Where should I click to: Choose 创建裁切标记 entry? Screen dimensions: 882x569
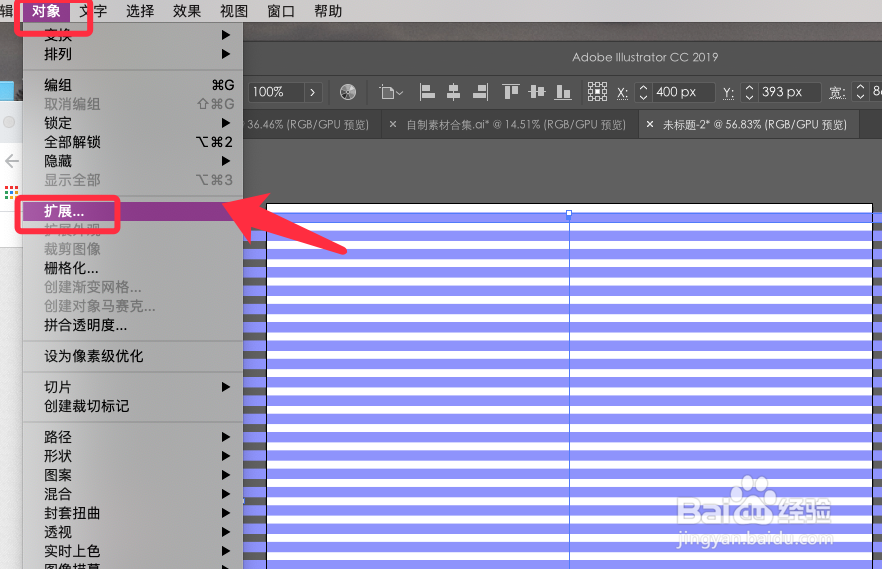[133, 406]
